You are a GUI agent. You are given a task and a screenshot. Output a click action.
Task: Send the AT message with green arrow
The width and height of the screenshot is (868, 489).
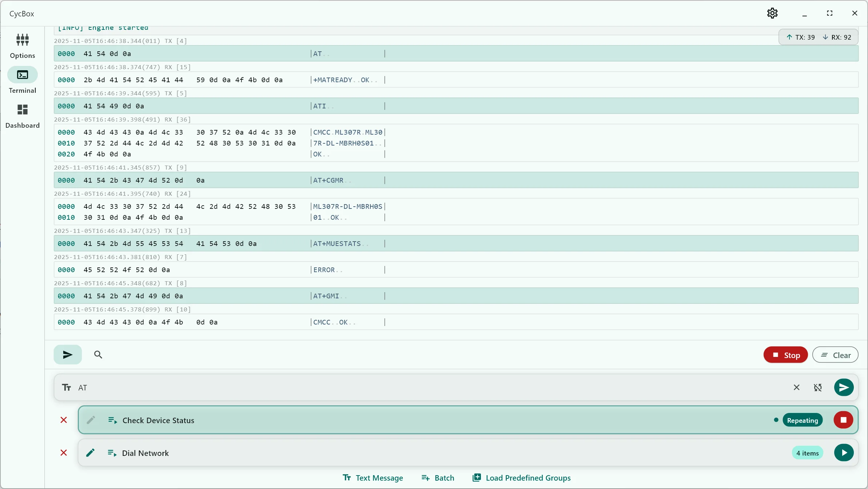click(x=844, y=387)
